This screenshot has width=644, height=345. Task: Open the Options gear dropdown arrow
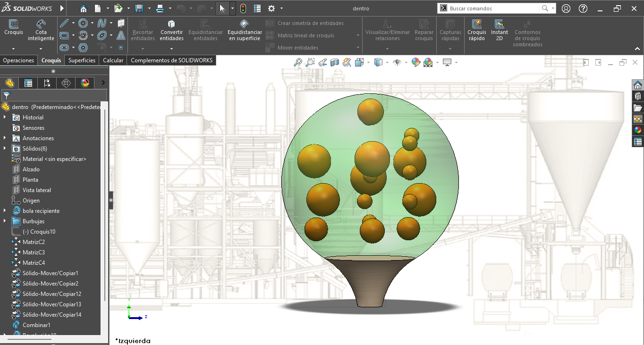click(x=282, y=8)
